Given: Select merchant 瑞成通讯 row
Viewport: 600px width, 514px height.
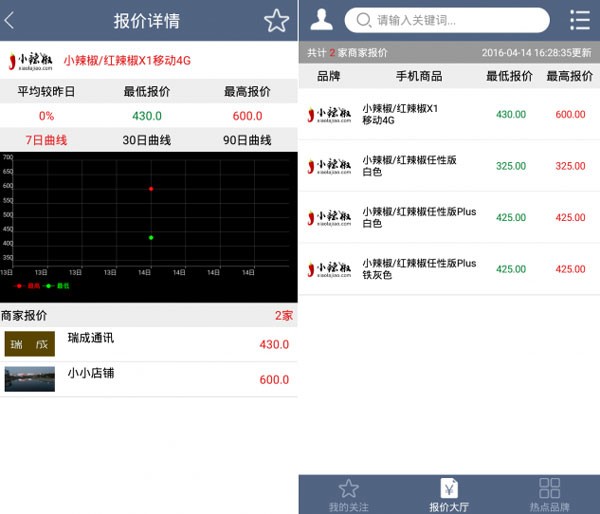Looking at the screenshot, I should coord(149,344).
